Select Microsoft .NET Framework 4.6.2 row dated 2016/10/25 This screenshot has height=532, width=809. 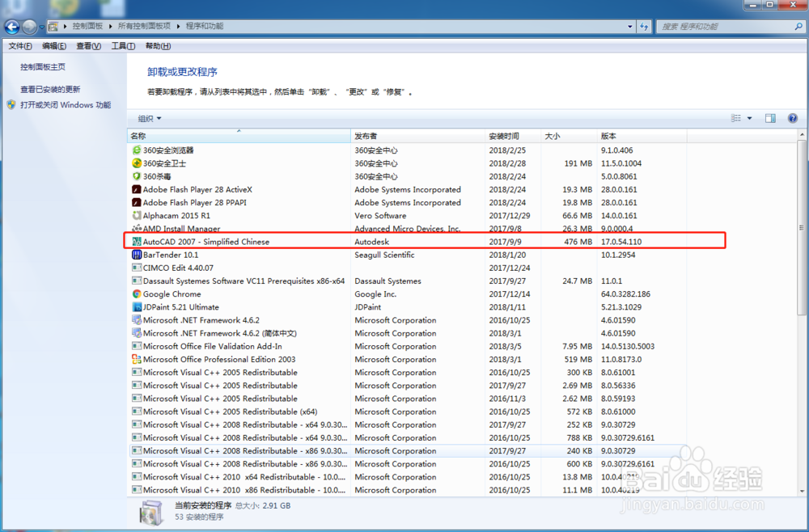click(x=407, y=320)
